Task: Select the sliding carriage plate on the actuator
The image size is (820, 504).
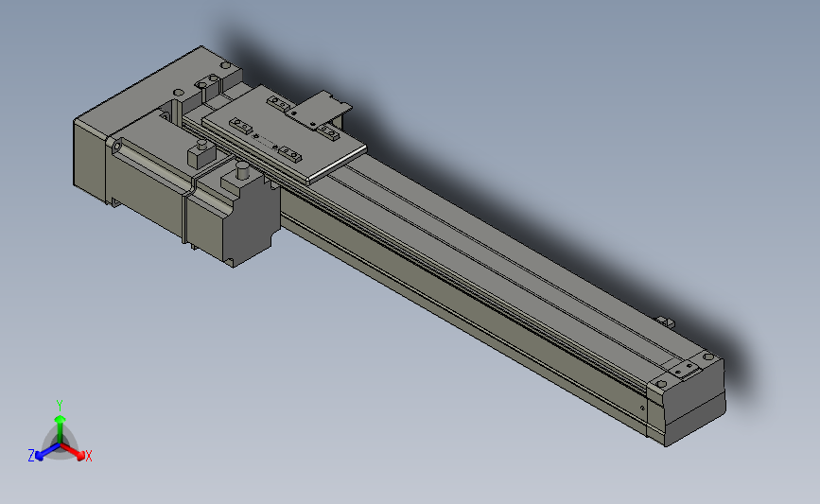Action: [284, 135]
